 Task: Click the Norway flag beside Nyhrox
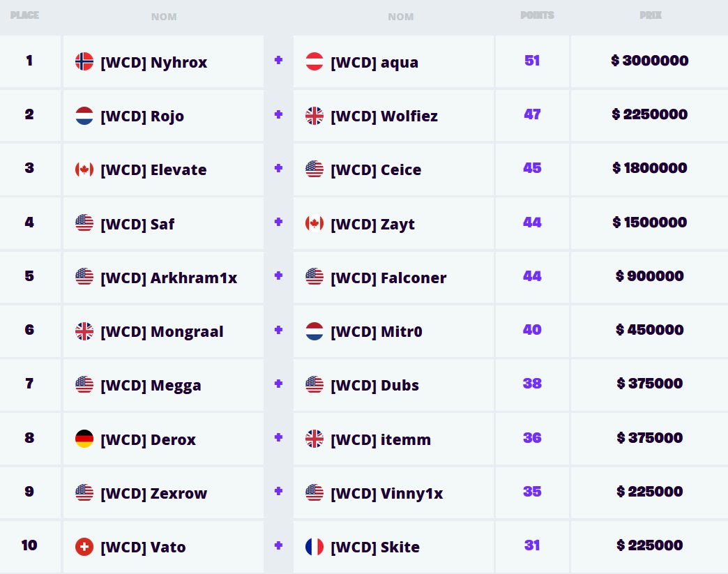(x=84, y=61)
